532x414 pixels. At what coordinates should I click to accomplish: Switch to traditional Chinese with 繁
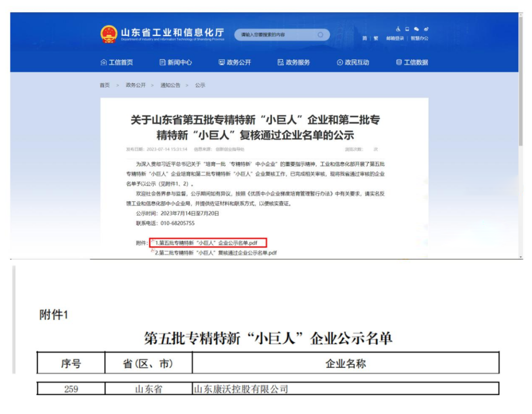[x=376, y=38]
